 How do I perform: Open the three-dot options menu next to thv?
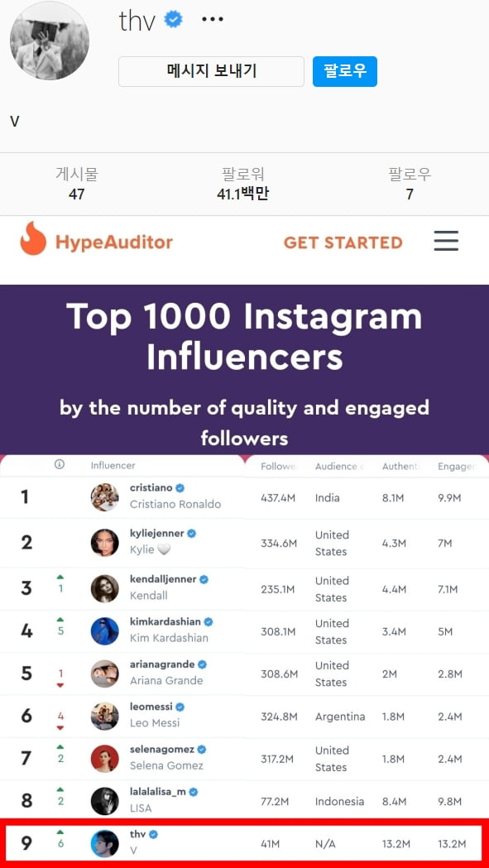pyautogui.click(x=213, y=19)
